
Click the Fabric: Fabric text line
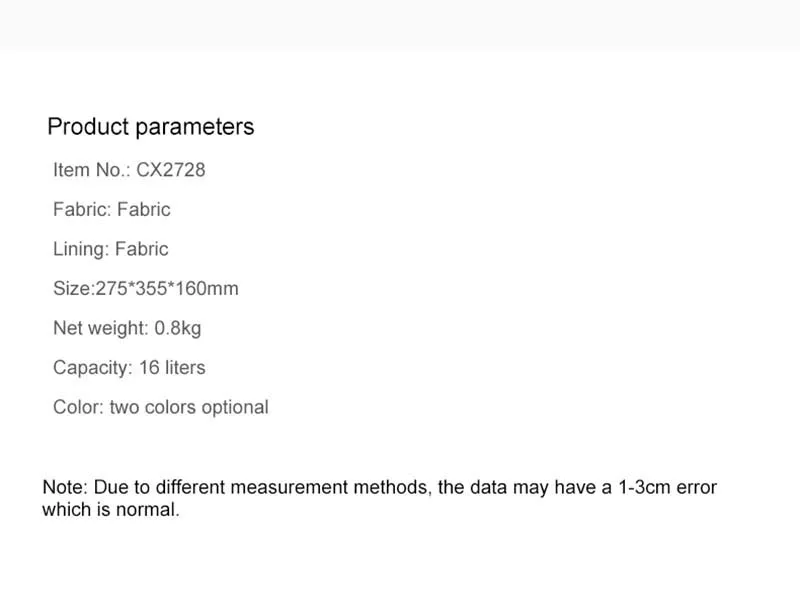click(x=112, y=209)
